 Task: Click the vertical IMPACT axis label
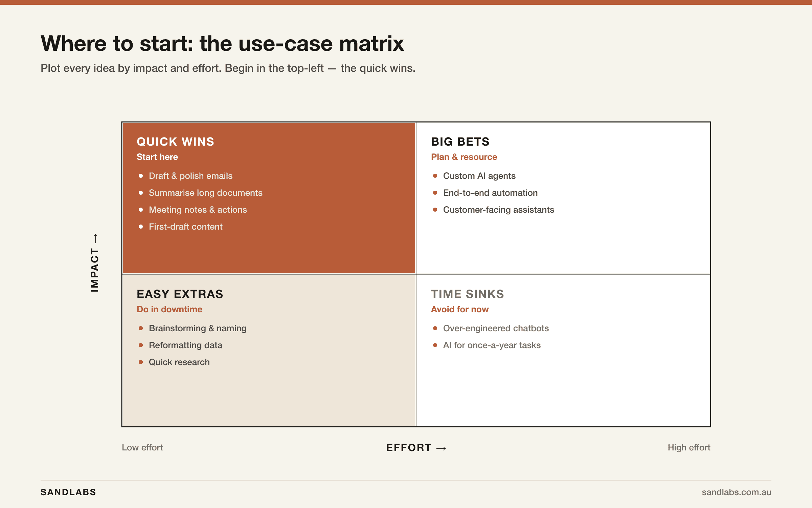[x=95, y=263]
